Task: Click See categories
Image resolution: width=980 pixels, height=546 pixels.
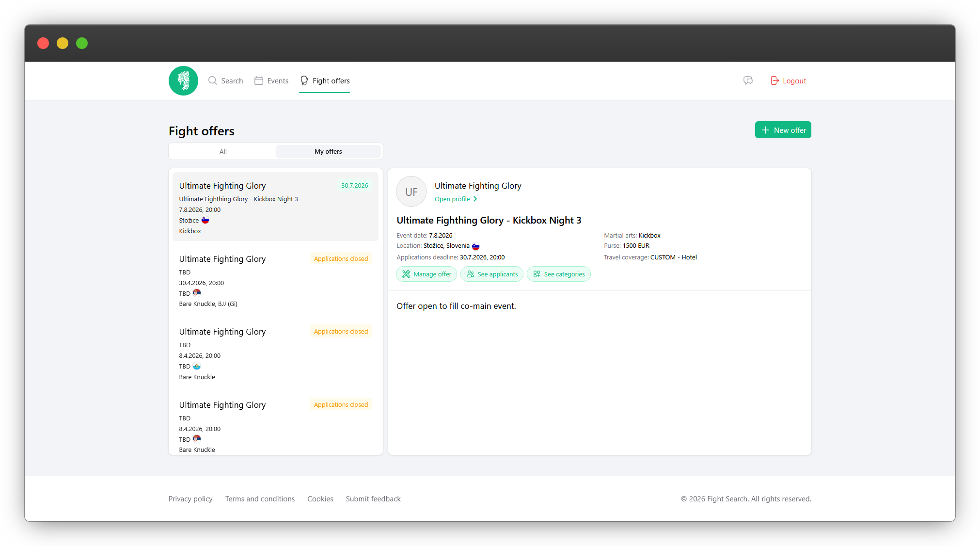Action: (x=559, y=274)
